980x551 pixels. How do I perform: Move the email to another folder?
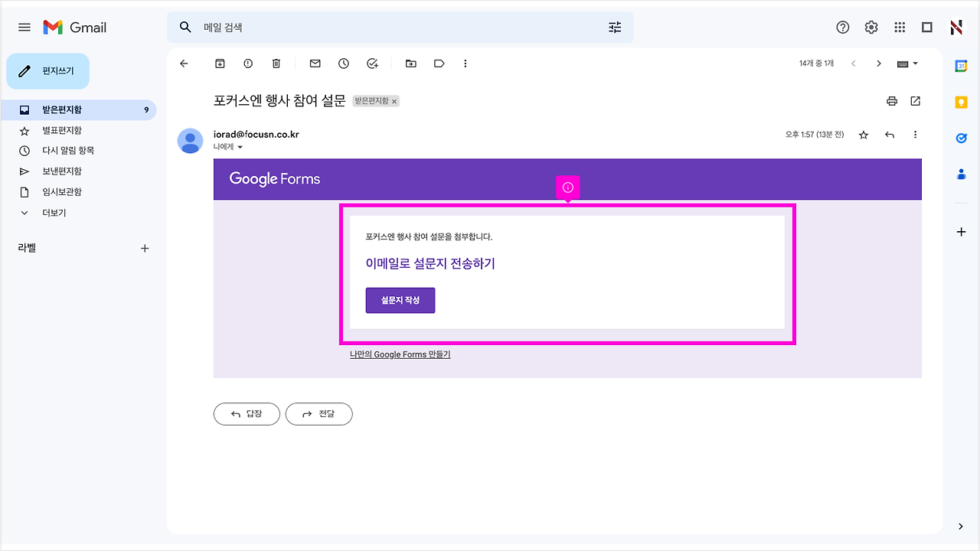click(411, 64)
